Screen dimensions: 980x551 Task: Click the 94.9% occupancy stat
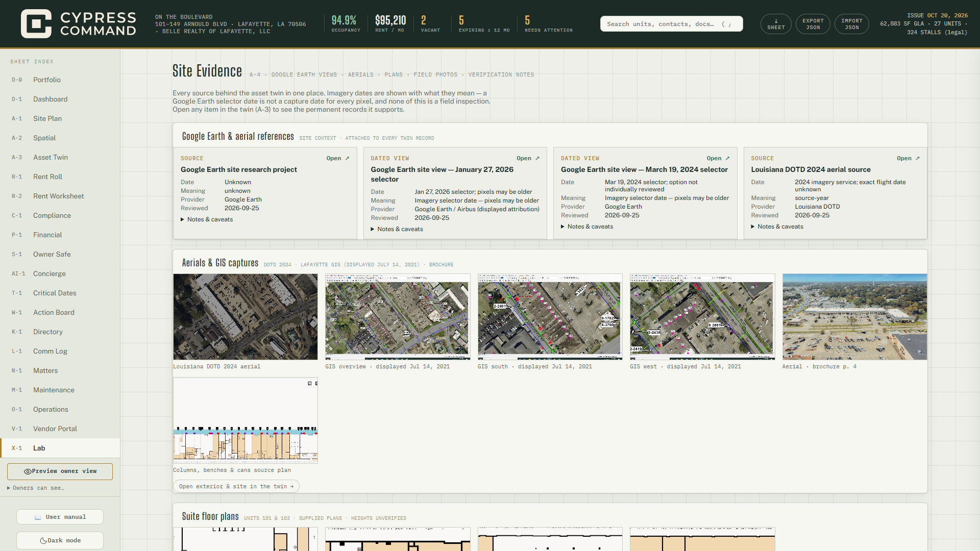click(346, 24)
